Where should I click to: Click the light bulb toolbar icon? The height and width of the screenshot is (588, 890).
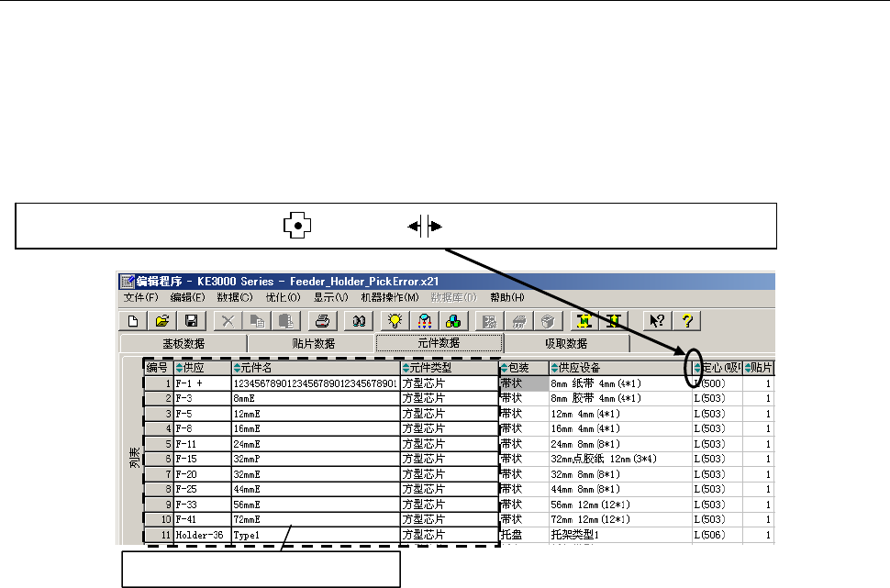[x=395, y=321]
